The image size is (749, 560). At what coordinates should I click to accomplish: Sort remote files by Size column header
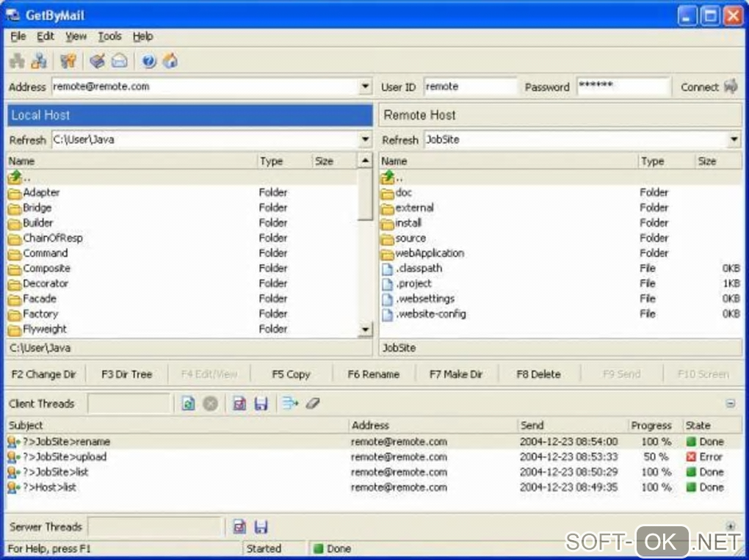[x=718, y=161]
